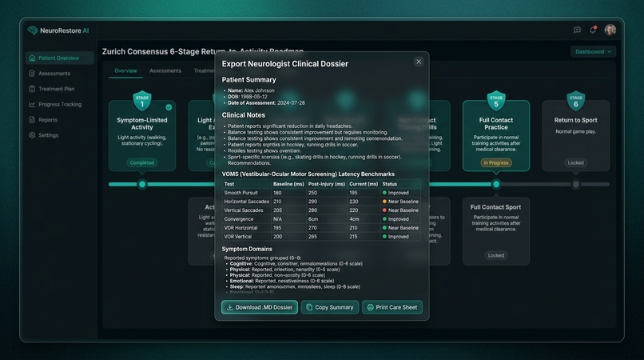The width and height of the screenshot is (644, 360).
Task: Switch to the Overview tab
Action: click(125, 70)
